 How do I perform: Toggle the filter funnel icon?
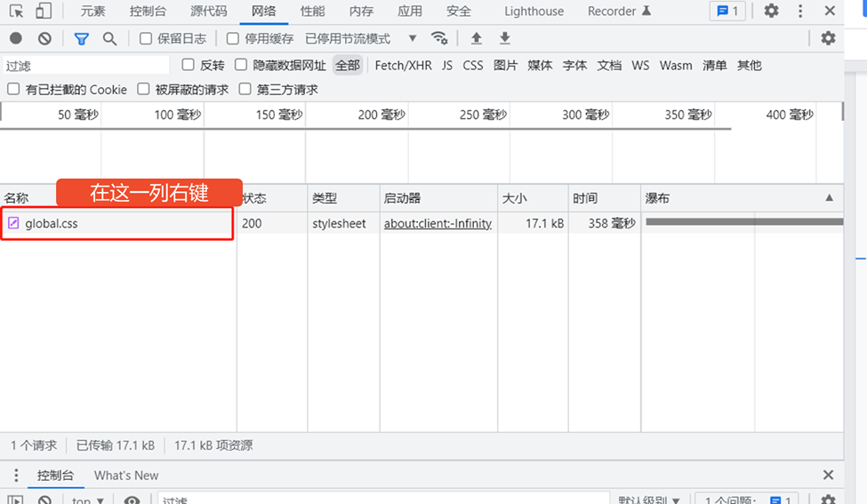tap(81, 39)
